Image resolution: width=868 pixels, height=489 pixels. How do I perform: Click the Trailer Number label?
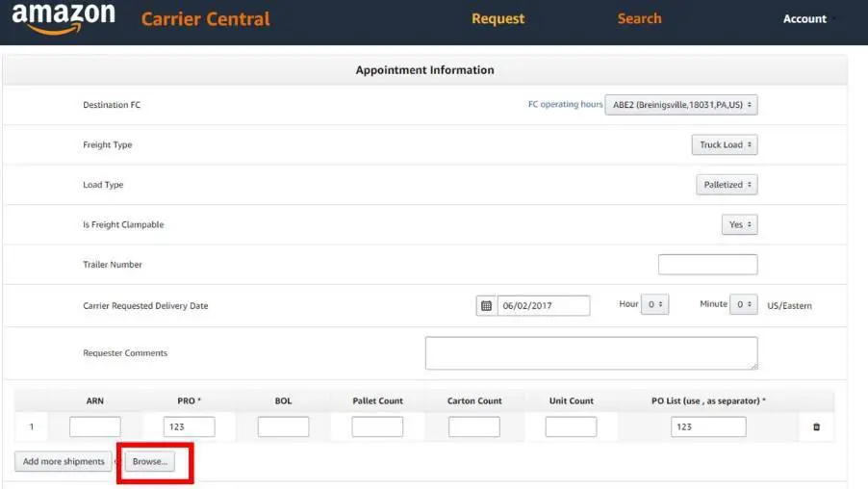(x=113, y=264)
